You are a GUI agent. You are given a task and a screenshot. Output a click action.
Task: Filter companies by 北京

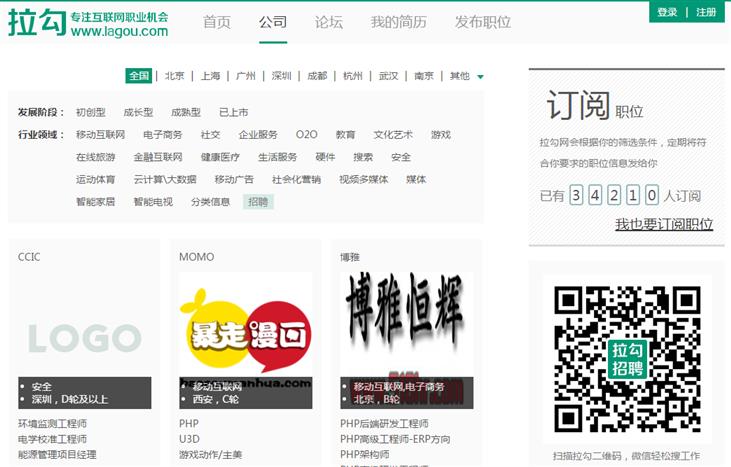coord(174,76)
